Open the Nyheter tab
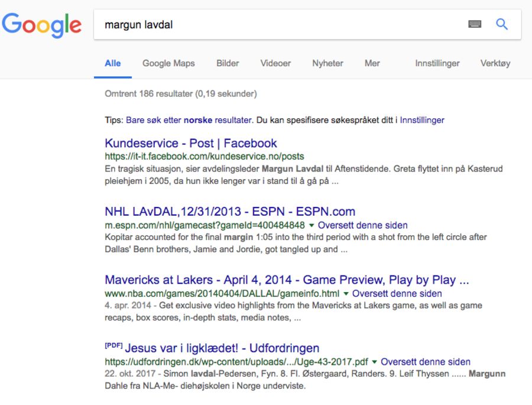 pos(327,63)
